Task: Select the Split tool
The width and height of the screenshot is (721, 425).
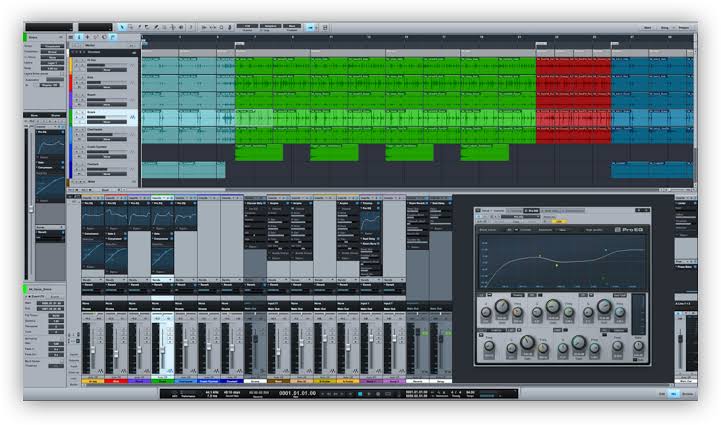Action: pos(139,28)
